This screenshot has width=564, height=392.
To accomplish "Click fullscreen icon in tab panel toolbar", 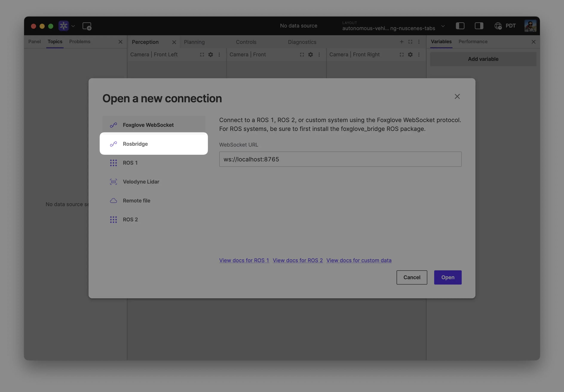I will (410, 42).
